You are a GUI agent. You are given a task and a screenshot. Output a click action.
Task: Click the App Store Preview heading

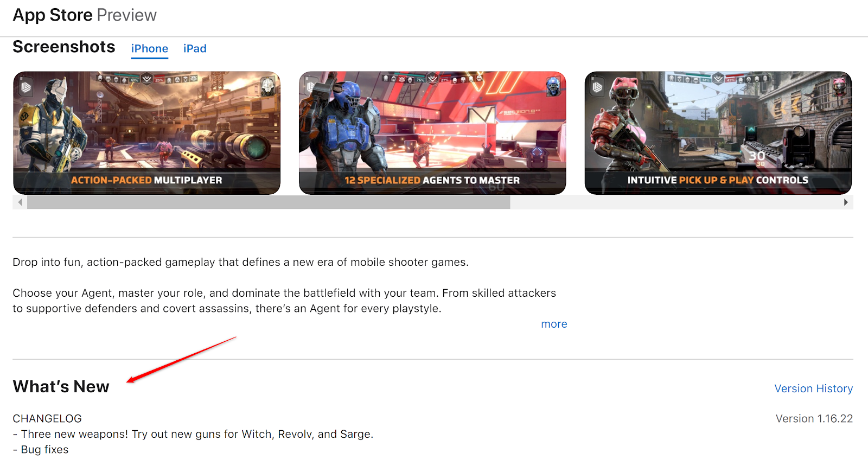coord(85,15)
